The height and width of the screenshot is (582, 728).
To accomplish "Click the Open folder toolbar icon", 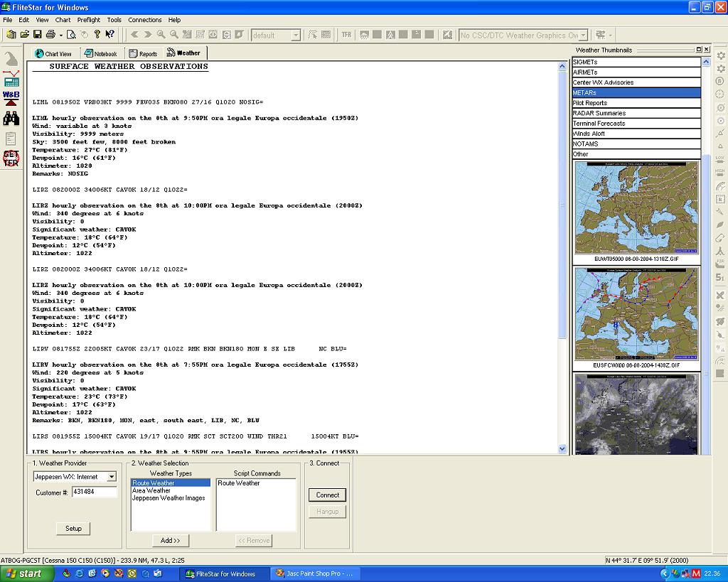I will point(24,34).
